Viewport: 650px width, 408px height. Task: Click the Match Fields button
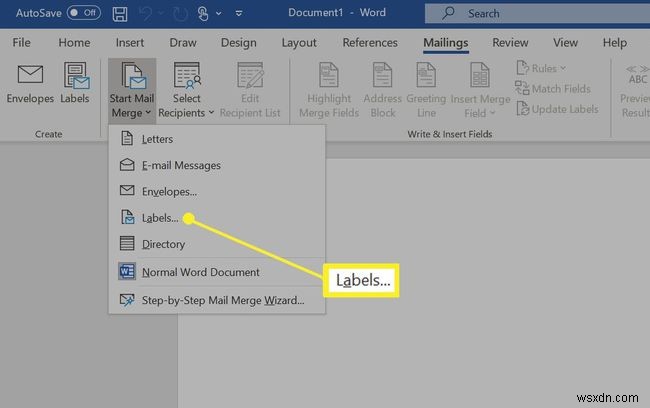(x=553, y=88)
